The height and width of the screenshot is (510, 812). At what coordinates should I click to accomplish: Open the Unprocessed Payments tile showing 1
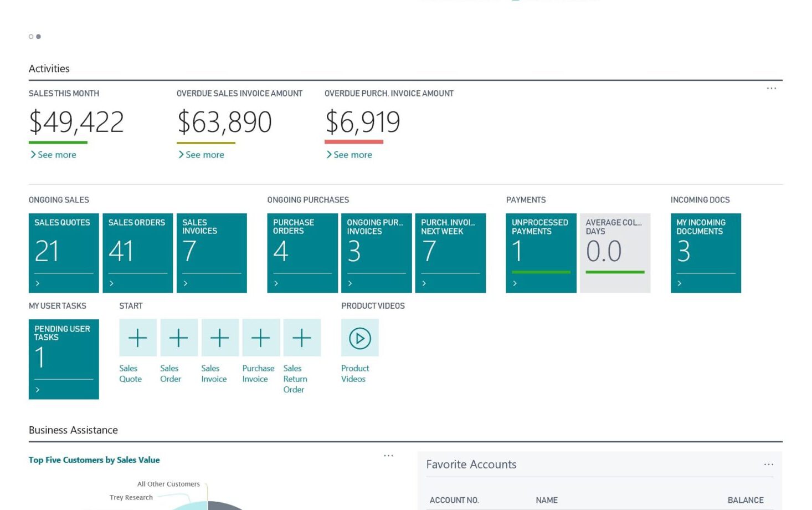541,253
